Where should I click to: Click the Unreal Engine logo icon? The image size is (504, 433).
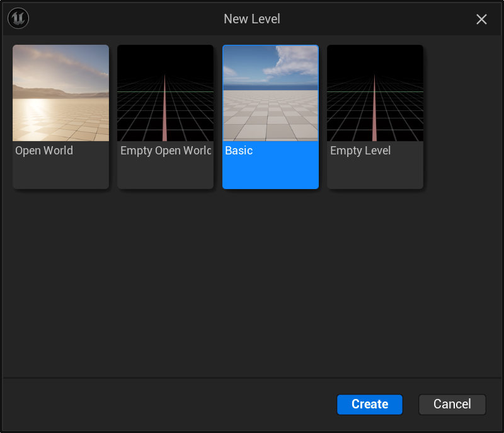click(x=18, y=18)
